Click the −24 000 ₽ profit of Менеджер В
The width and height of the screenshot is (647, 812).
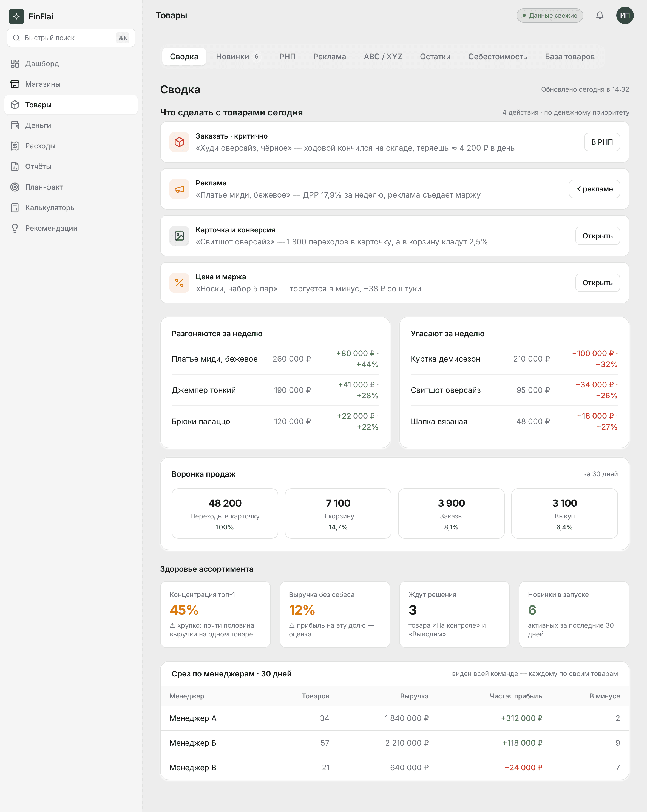[523, 768]
